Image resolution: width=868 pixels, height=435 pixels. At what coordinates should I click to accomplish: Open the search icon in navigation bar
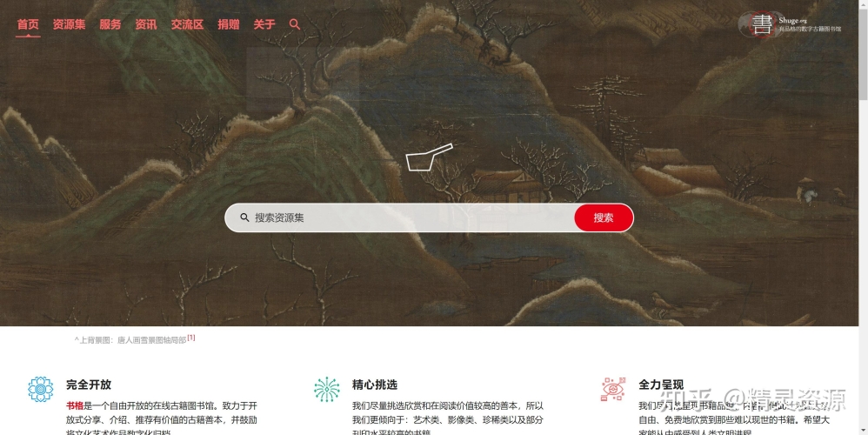(295, 24)
